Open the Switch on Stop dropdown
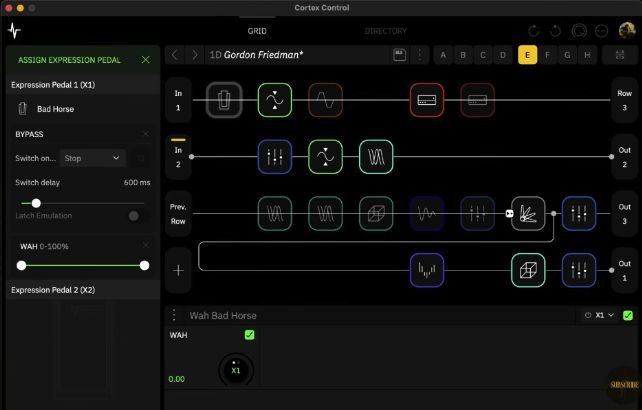This screenshot has height=410, width=642. click(x=92, y=158)
